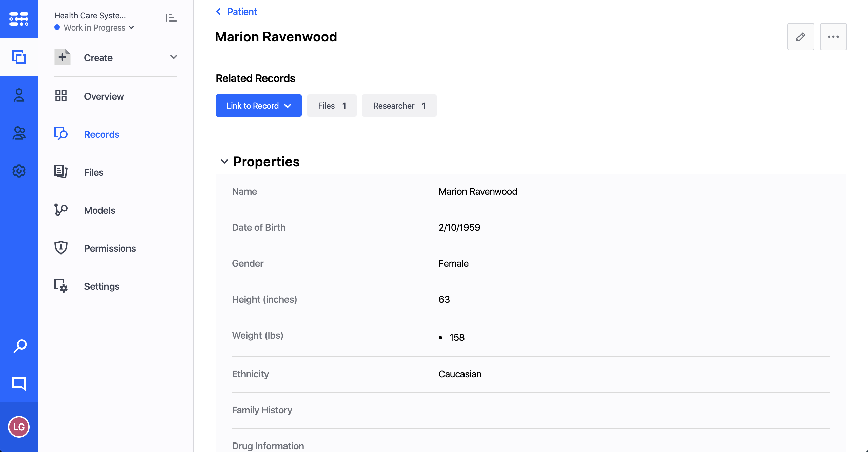The height and width of the screenshot is (452, 868).
Task: Go to Models in the sidebar
Action: click(x=100, y=210)
